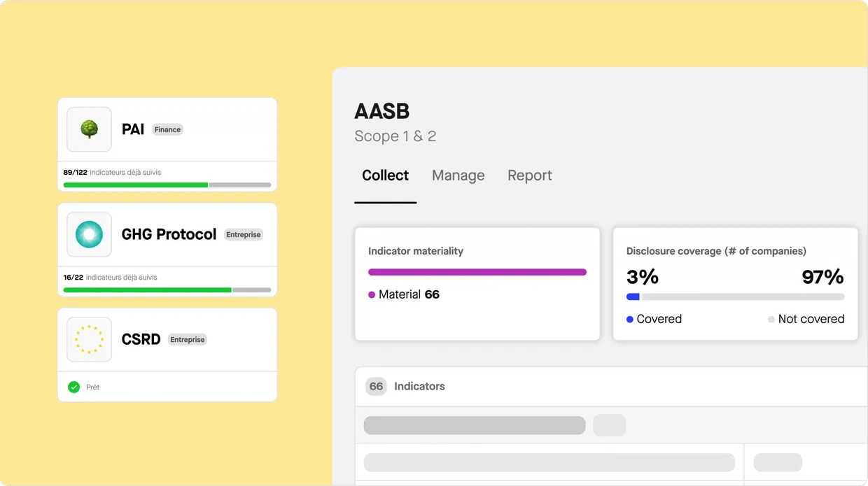Switch to the Collect tab
868x486 pixels.
385,176
